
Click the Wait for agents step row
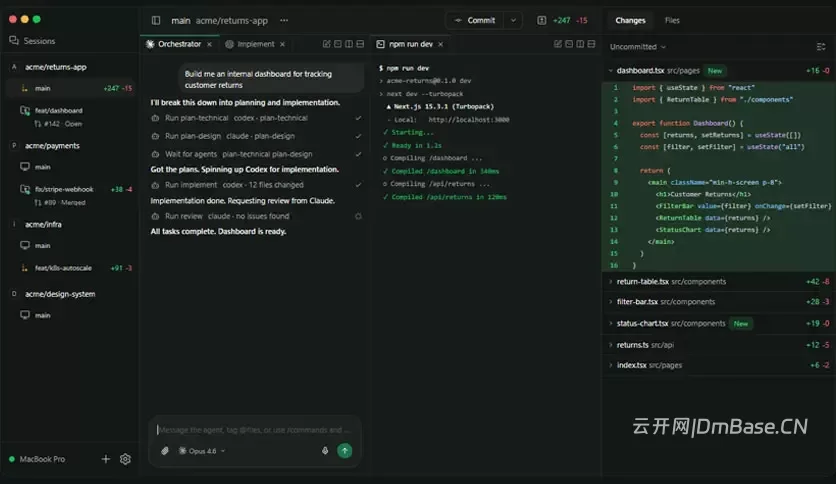coord(256,154)
